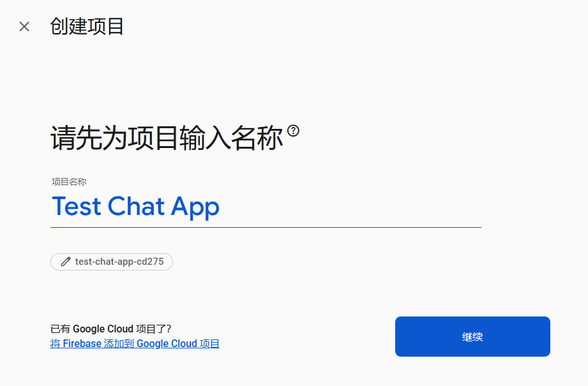
Task: Place cursor on the word Chat
Action: coord(136,207)
